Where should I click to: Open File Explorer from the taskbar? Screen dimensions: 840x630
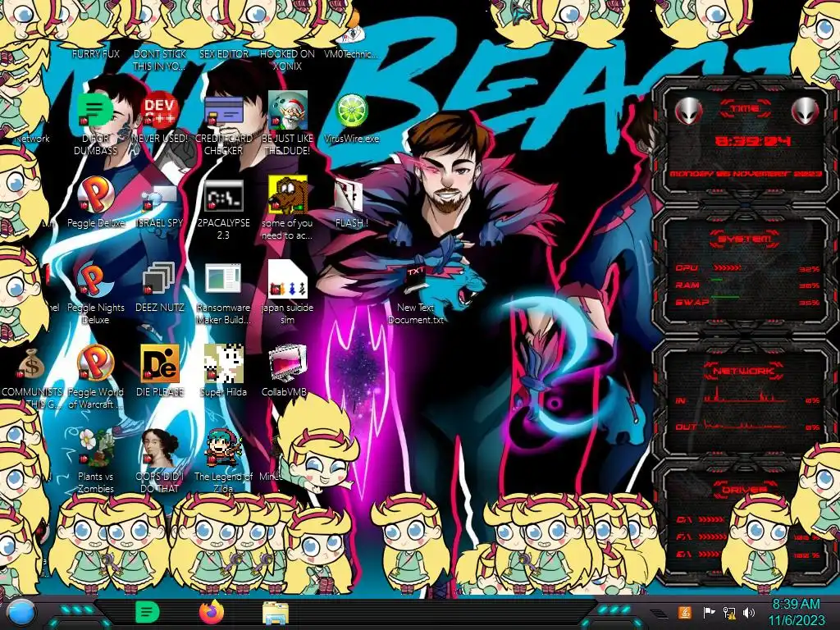pos(276,614)
